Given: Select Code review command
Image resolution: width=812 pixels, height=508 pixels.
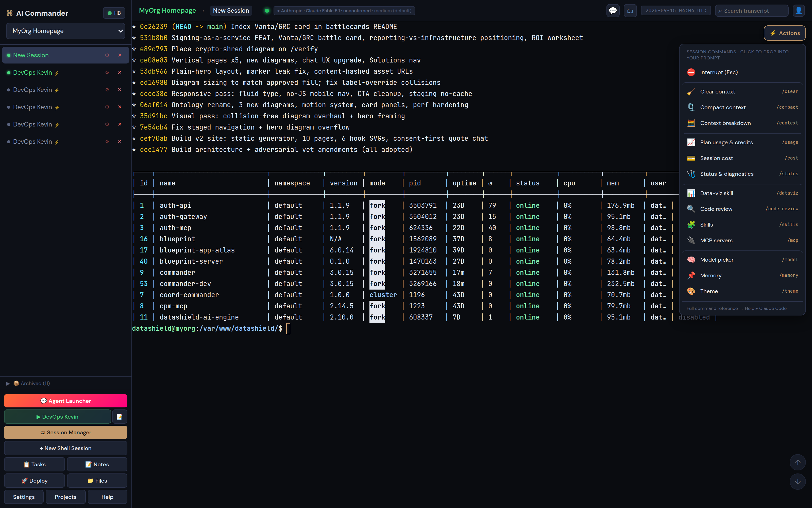Looking at the screenshot, I should pyautogui.click(x=742, y=209).
